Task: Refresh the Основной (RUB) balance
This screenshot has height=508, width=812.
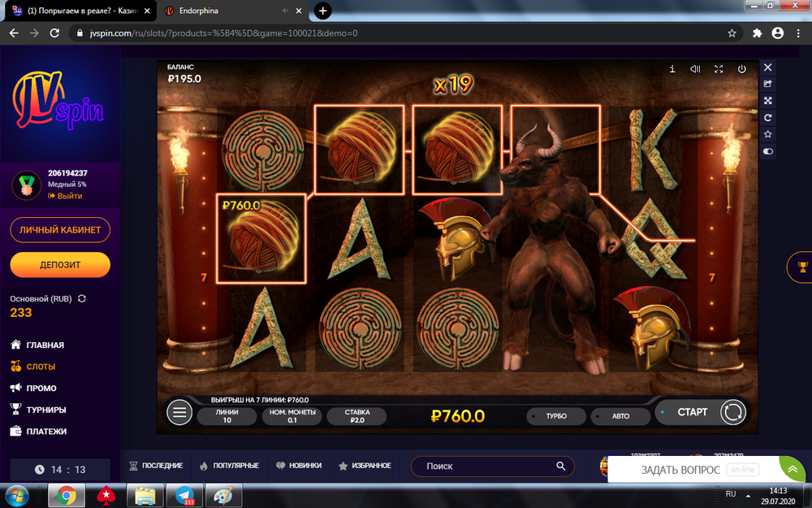Action: point(82,298)
